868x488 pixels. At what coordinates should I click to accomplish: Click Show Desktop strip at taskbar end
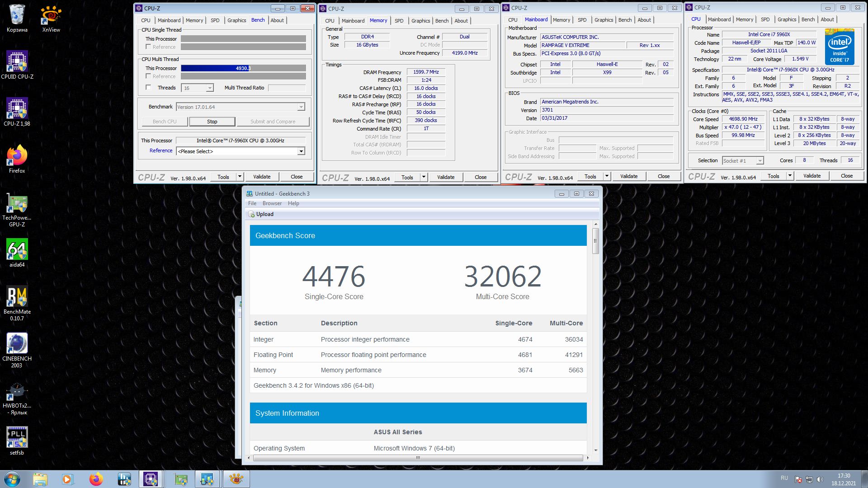pyautogui.click(x=864, y=479)
